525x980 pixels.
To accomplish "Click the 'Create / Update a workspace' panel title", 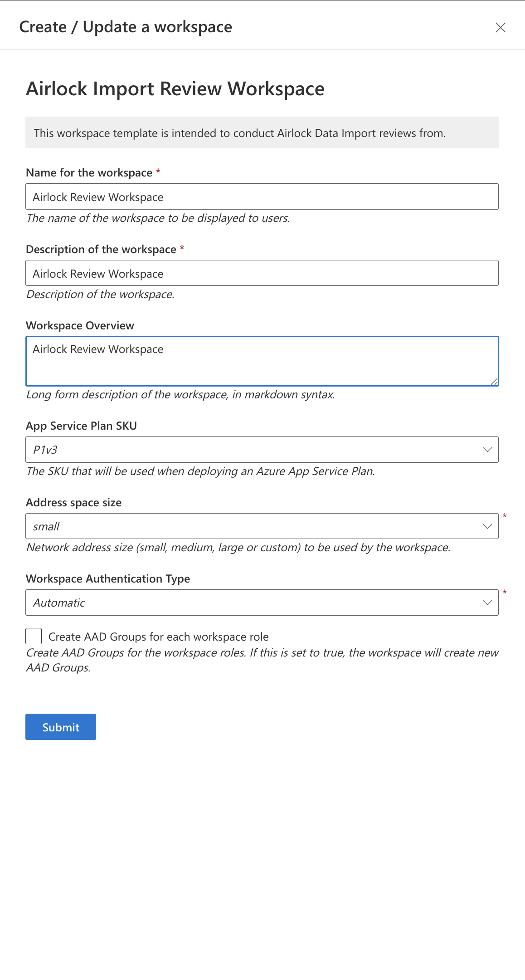I will click(x=126, y=27).
